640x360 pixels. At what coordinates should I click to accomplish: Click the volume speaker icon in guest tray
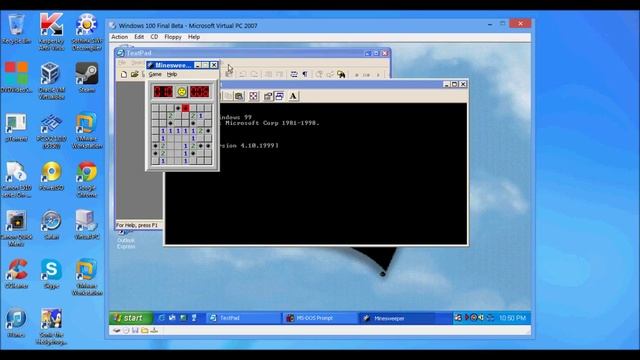[x=481, y=318]
